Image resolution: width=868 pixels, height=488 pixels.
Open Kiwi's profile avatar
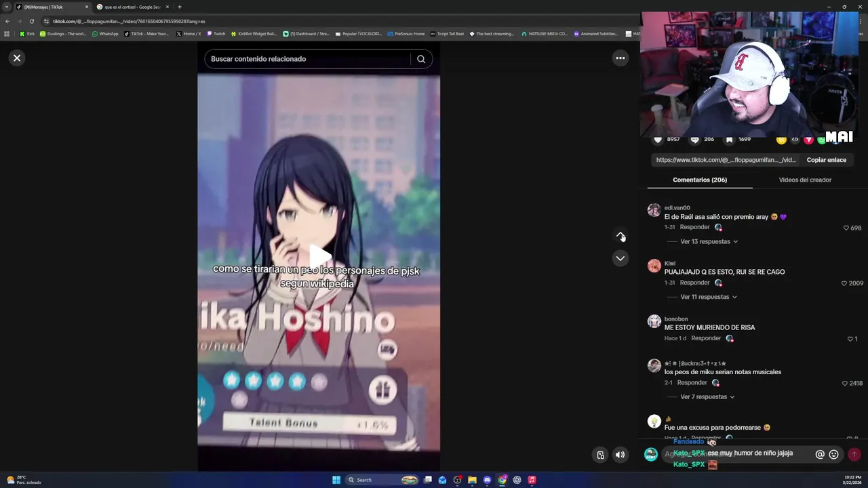(654, 266)
